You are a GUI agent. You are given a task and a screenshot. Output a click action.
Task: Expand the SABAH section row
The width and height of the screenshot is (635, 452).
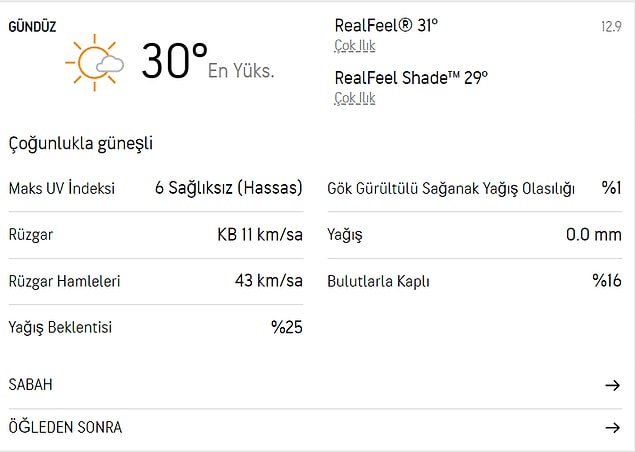click(x=315, y=385)
